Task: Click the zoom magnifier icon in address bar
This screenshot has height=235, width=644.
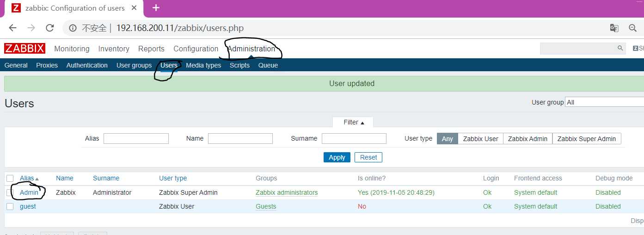Action: coord(633,28)
